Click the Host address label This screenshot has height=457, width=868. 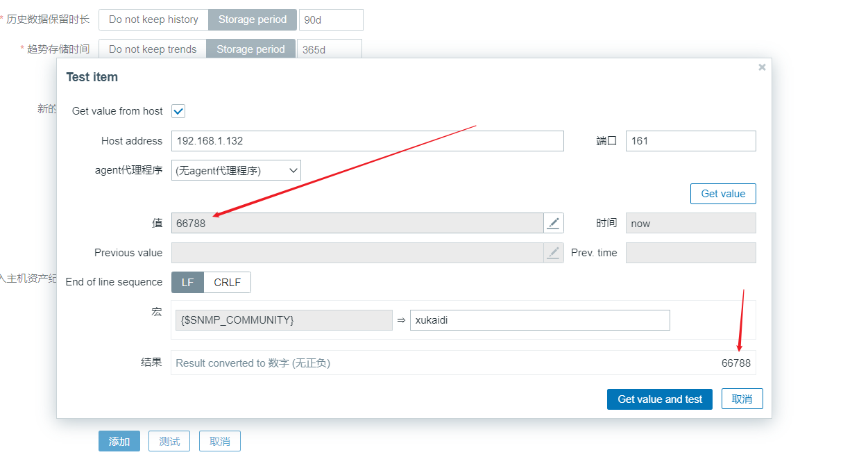tap(132, 141)
